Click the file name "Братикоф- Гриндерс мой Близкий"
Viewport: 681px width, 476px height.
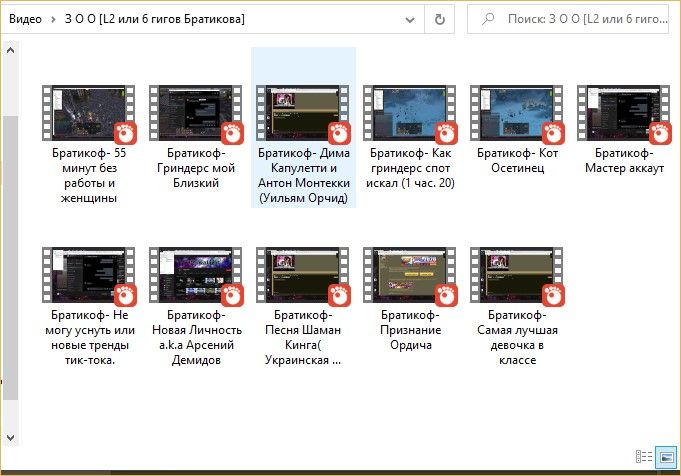tap(196, 168)
